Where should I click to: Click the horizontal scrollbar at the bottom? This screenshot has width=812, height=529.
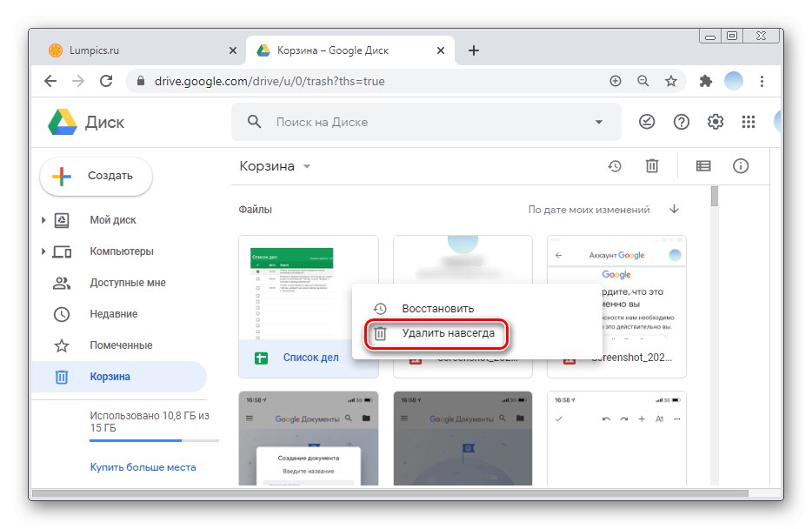390,493
